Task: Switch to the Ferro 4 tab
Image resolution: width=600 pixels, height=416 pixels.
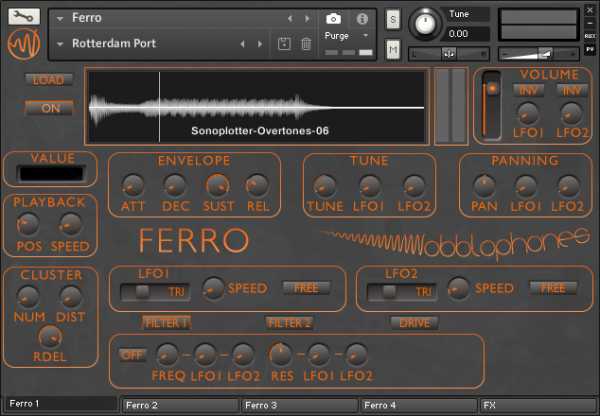Action: coord(418,405)
